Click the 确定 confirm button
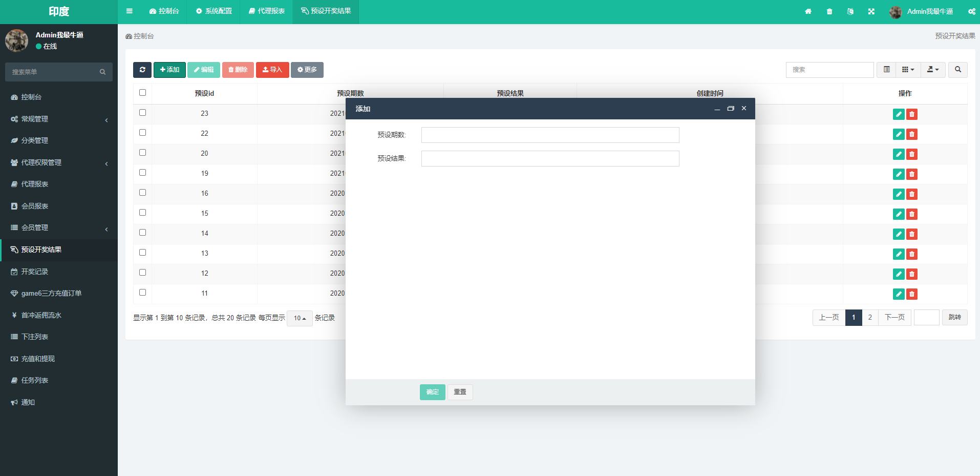Viewport: 980px width, 476px height. (432, 392)
